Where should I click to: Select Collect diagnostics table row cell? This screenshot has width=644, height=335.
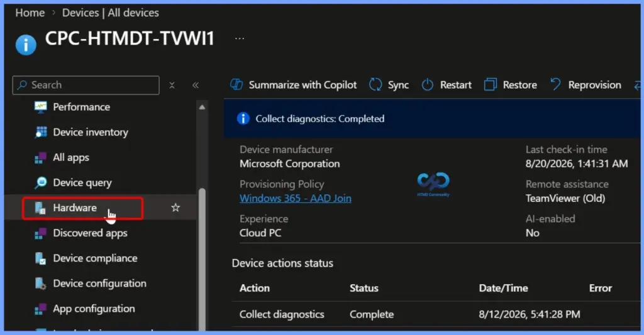(282, 314)
